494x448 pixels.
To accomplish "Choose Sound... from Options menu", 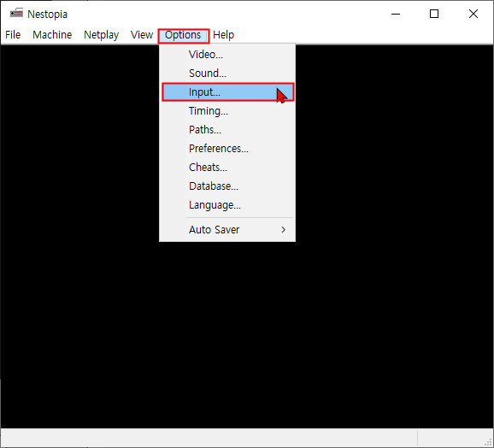I will [228, 73].
